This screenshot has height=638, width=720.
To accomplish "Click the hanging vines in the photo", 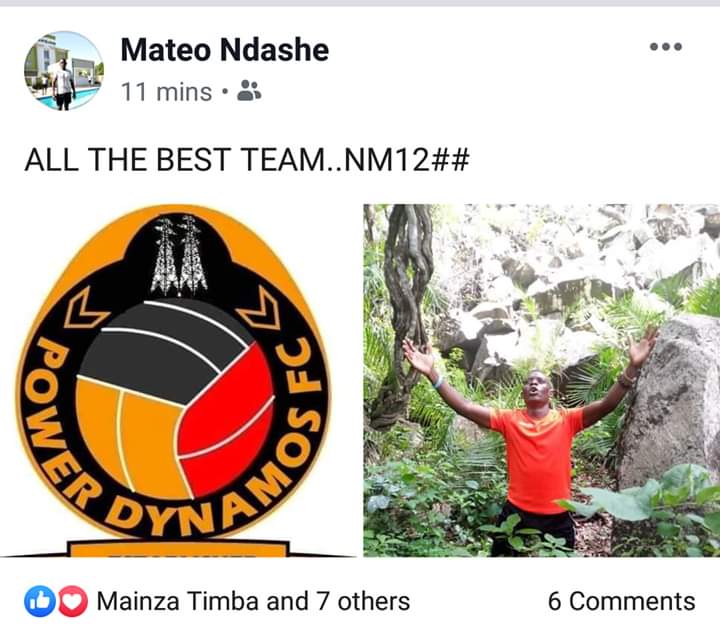I will [406, 312].
